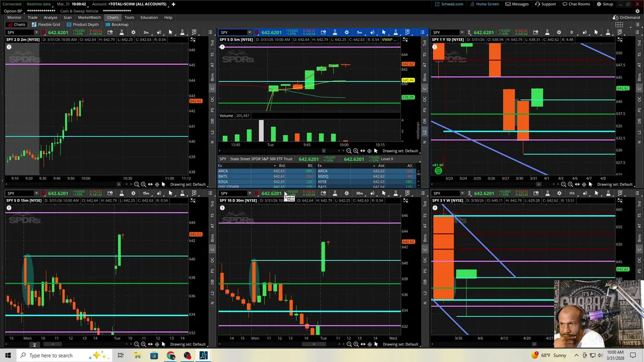This screenshot has width=644, height=362.
Task: Open MarketWatch tab
Action: [90, 17]
